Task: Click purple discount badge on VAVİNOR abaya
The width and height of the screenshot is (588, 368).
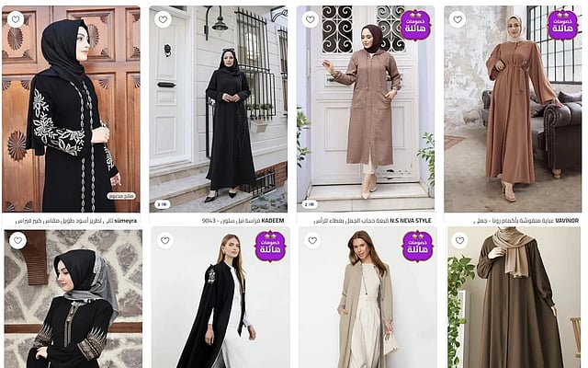Action: click(563, 25)
